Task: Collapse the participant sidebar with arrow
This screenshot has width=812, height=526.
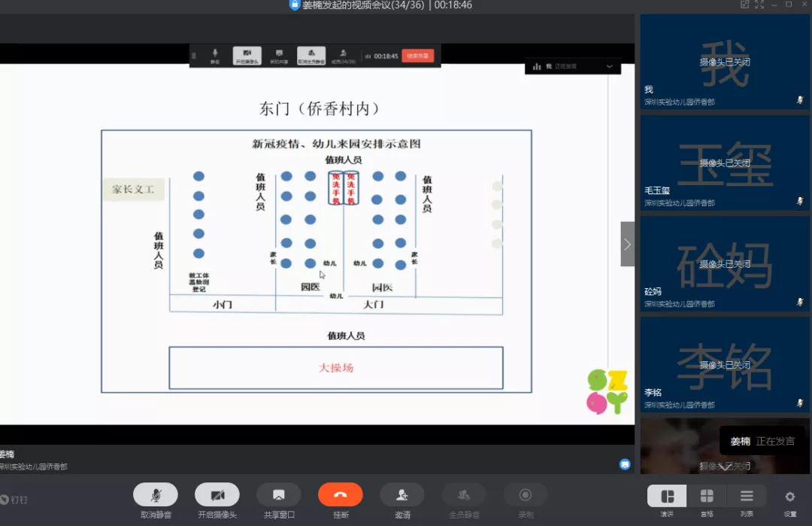Action: pyautogui.click(x=628, y=244)
